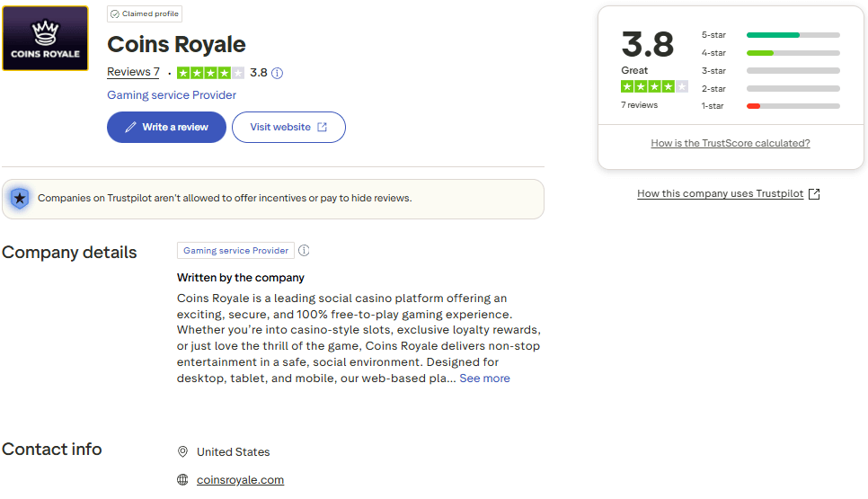The width and height of the screenshot is (868, 499).
Task: Select the 1-star rating row
Action: pyautogui.click(x=771, y=106)
